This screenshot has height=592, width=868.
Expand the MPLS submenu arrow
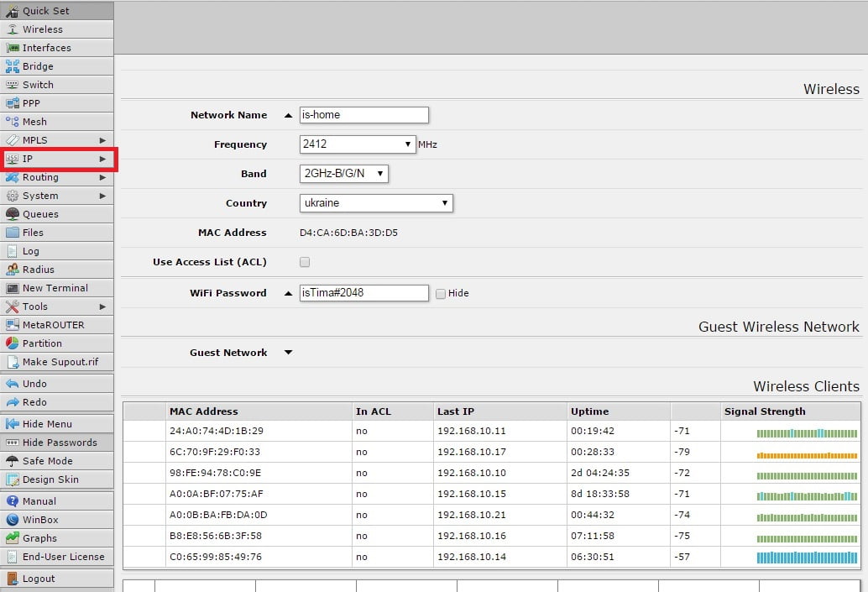coord(102,140)
